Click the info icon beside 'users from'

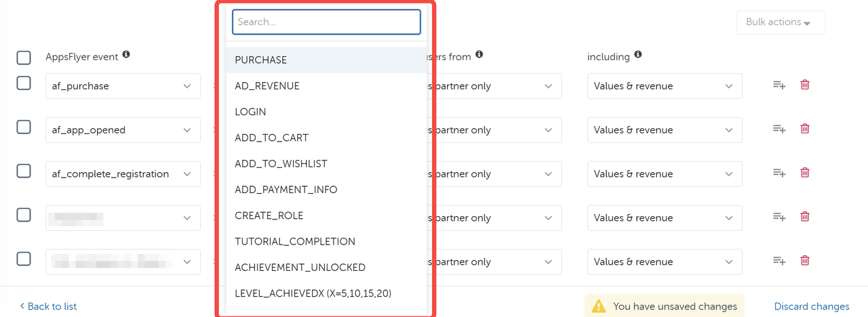coord(479,55)
